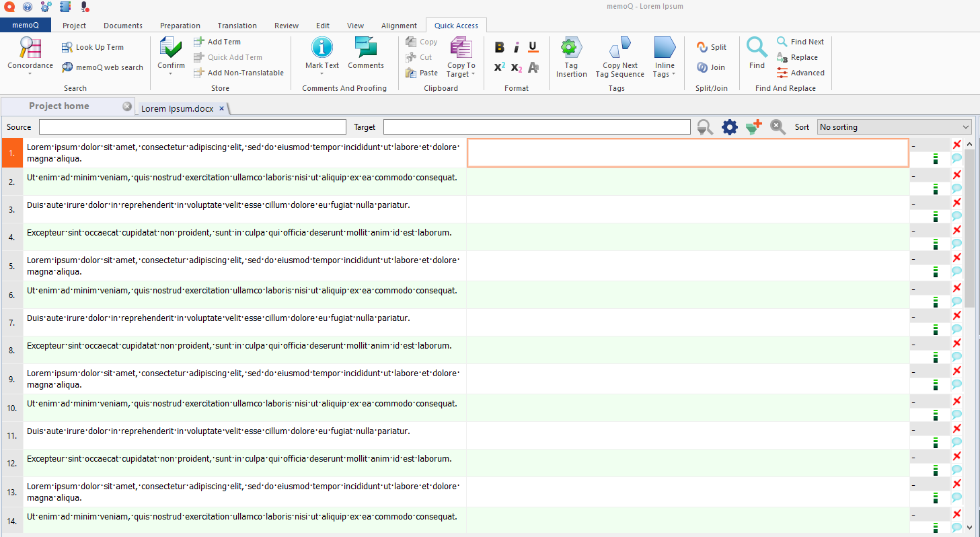Open the Find magnifier tool

tap(757, 48)
